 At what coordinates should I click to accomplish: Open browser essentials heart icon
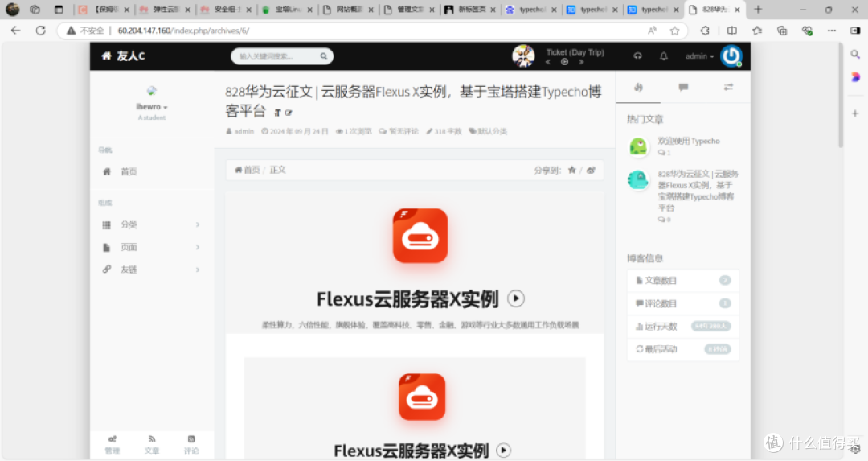(x=807, y=31)
